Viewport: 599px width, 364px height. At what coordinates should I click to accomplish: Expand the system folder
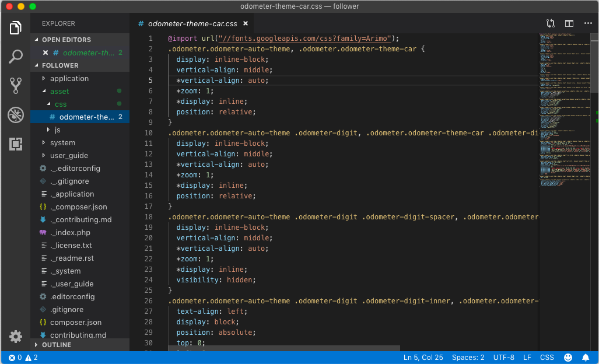coord(80,142)
